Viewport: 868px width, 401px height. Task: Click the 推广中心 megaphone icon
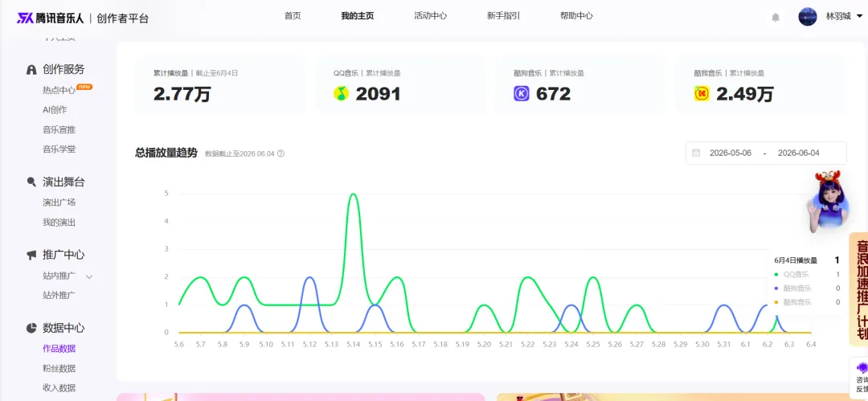pos(31,255)
